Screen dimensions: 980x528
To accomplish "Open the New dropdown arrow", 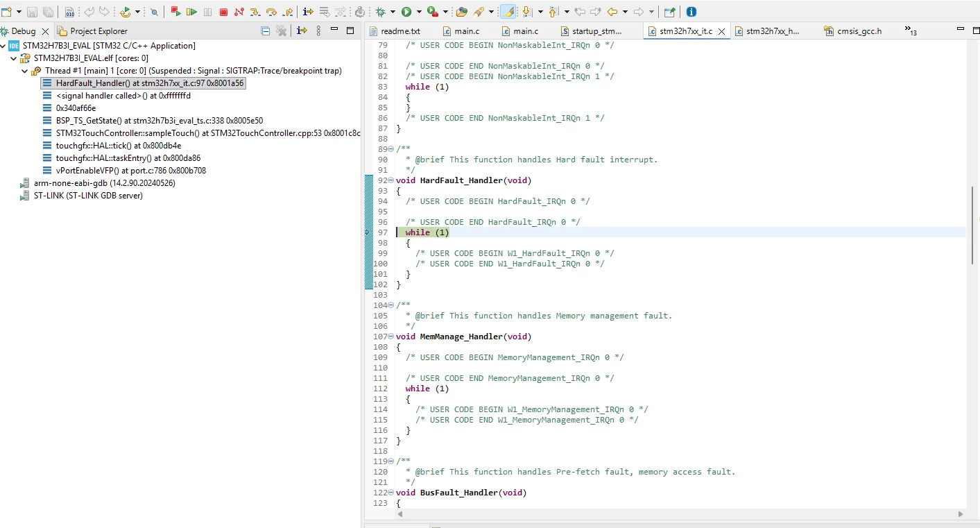I will point(19,12).
